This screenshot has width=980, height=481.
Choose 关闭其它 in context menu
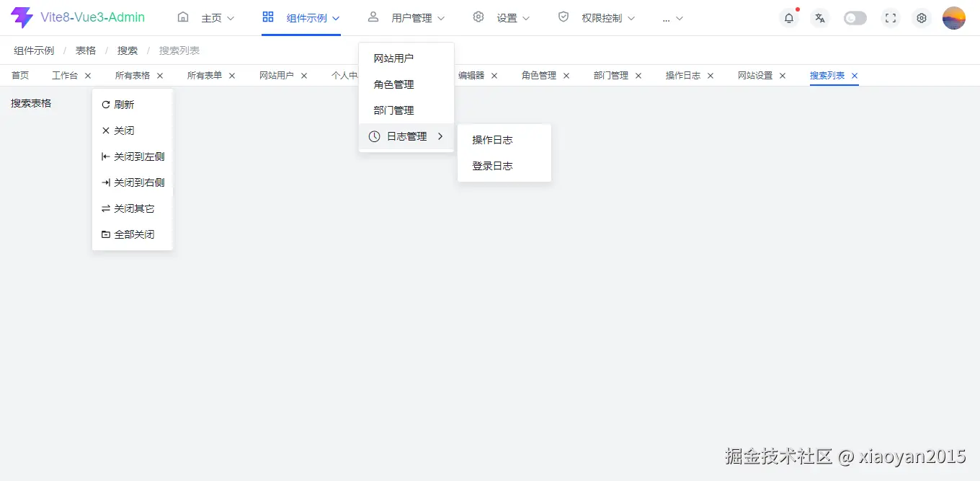[133, 208]
